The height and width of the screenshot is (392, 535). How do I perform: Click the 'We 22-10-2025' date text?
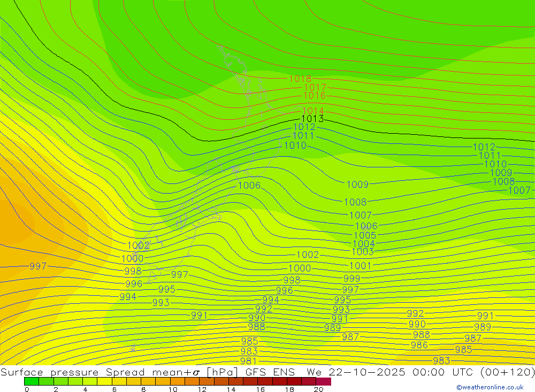click(x=356, y=372)
